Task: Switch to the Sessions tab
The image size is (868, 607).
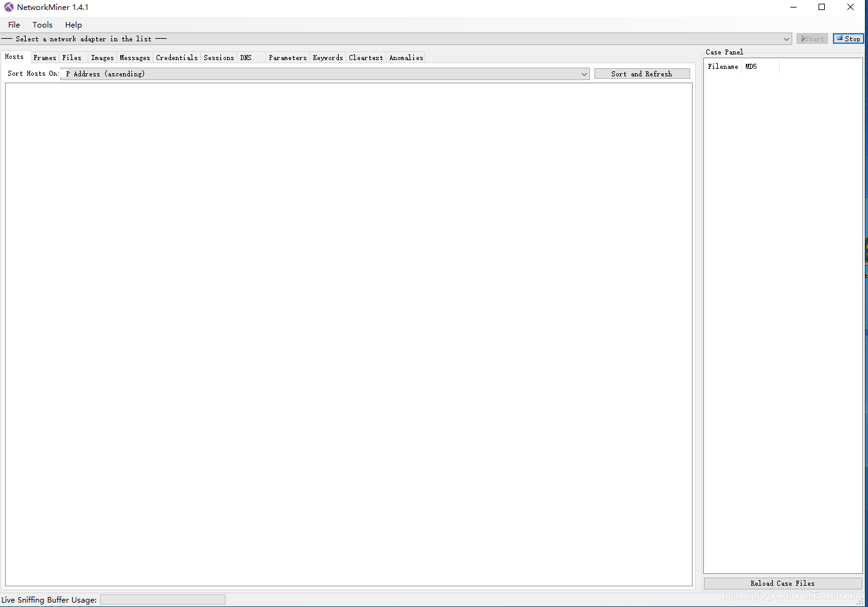Action: (219, 58)
